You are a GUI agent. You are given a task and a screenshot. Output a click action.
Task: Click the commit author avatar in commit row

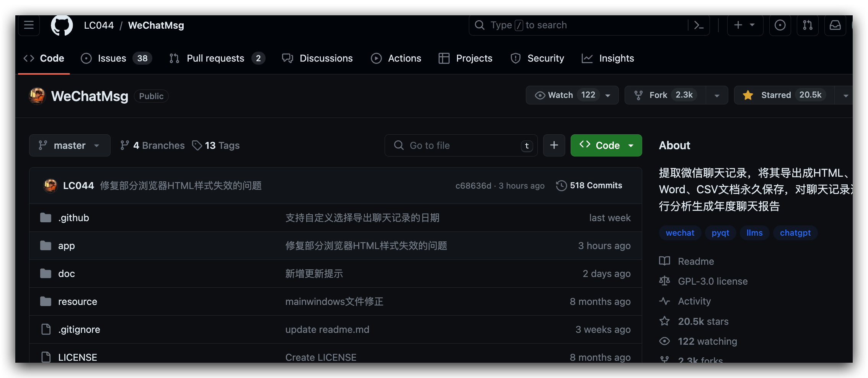click(x=50, y=186)
